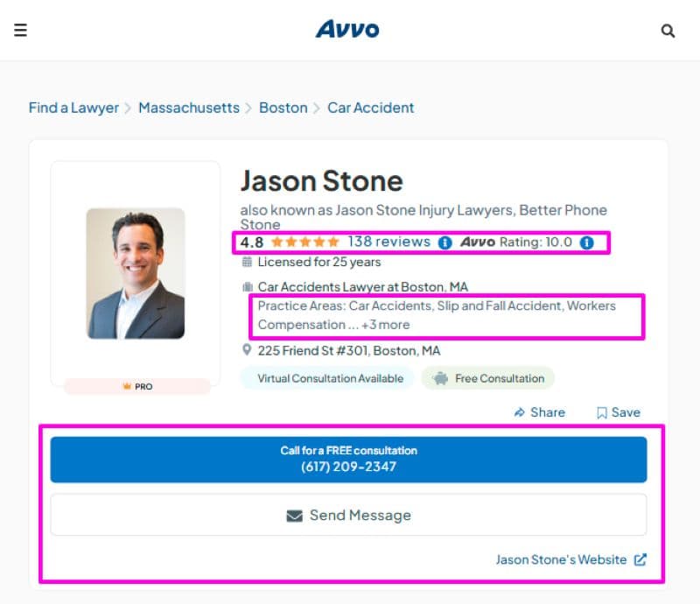Click the five orange rating stars
700x604 pixels.
[x=305, y=242]
